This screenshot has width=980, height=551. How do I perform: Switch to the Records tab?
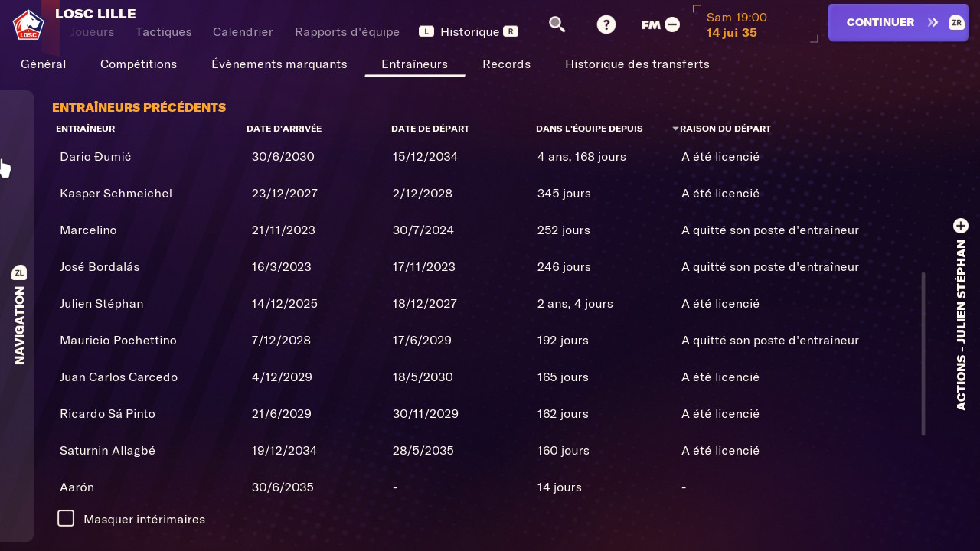click(506, 64)
